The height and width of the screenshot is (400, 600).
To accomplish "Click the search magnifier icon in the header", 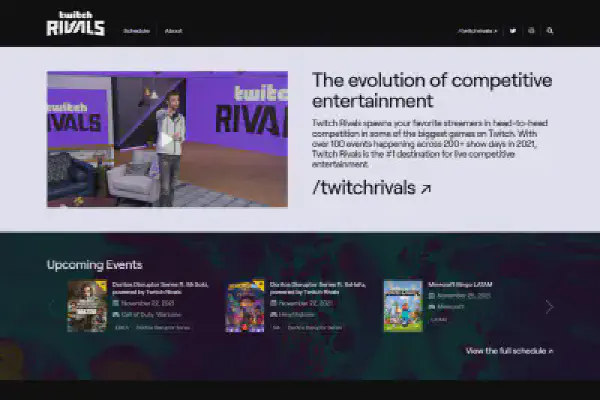I will [x=550, y=31].
